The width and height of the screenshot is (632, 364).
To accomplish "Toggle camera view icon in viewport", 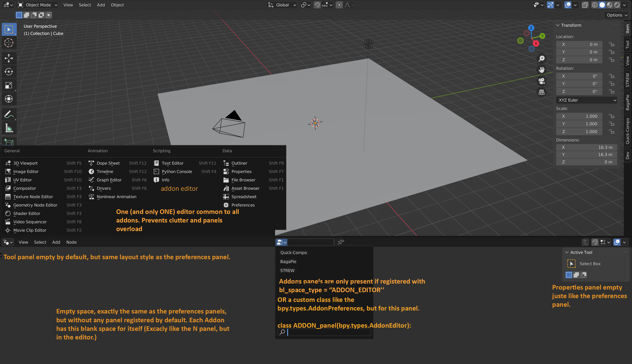I will (542, 81).
